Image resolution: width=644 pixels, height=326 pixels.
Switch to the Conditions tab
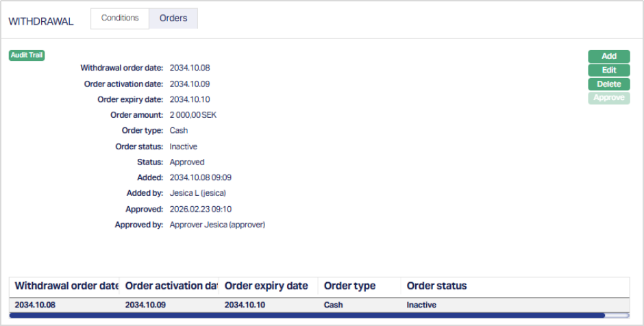click(x=120, y=18)
